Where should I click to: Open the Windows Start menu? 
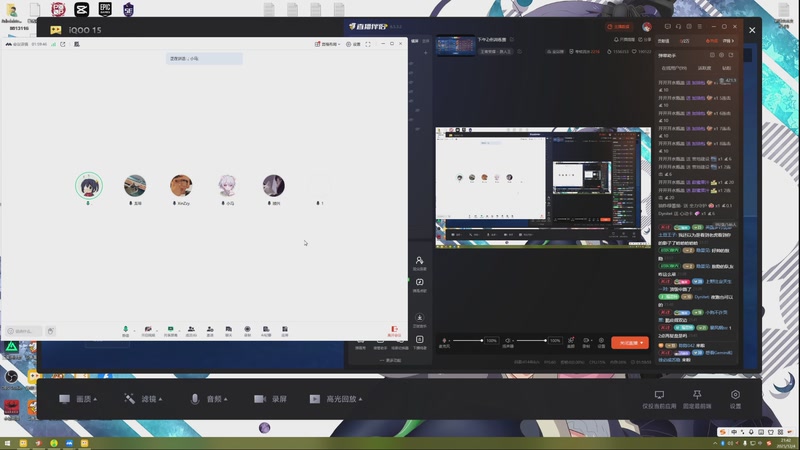(x=7, y=443)
